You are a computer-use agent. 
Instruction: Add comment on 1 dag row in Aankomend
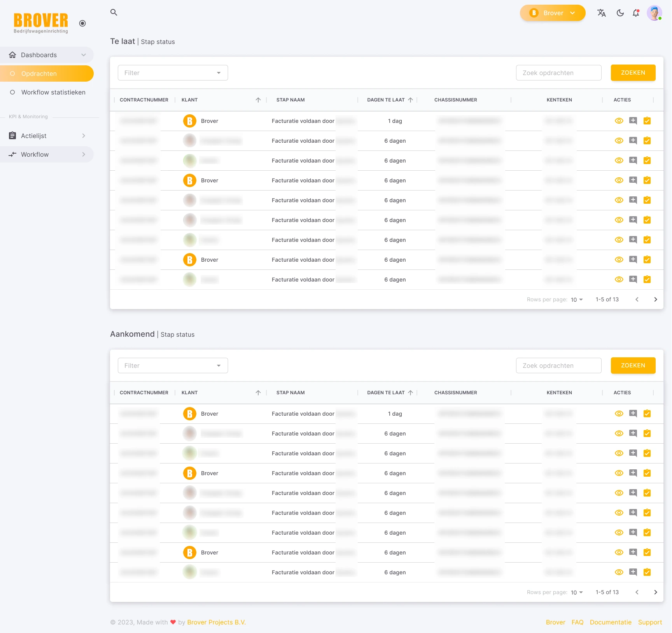(633, 414)
